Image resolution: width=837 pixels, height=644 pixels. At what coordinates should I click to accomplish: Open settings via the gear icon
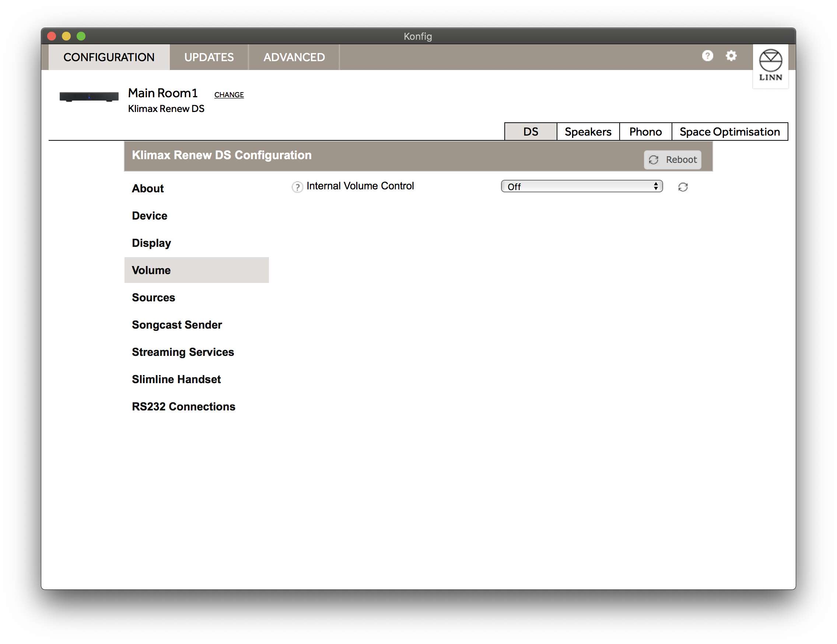pyautogui.click(x=731, y=56)
